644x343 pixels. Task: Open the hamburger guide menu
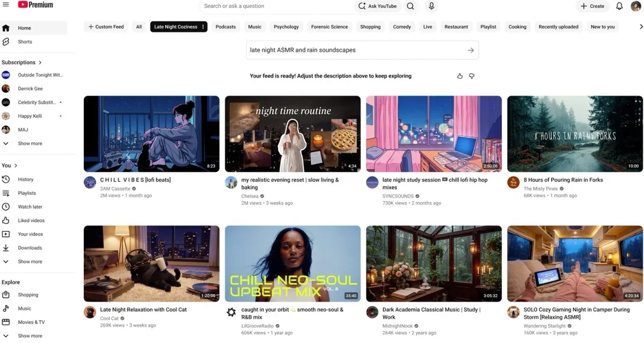tap(6, 5)
